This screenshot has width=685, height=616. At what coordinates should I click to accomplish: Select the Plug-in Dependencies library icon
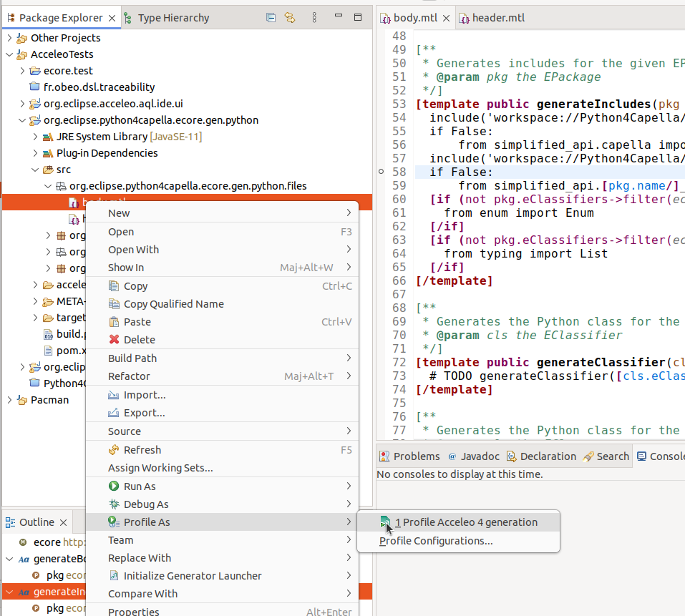(48, 153)
